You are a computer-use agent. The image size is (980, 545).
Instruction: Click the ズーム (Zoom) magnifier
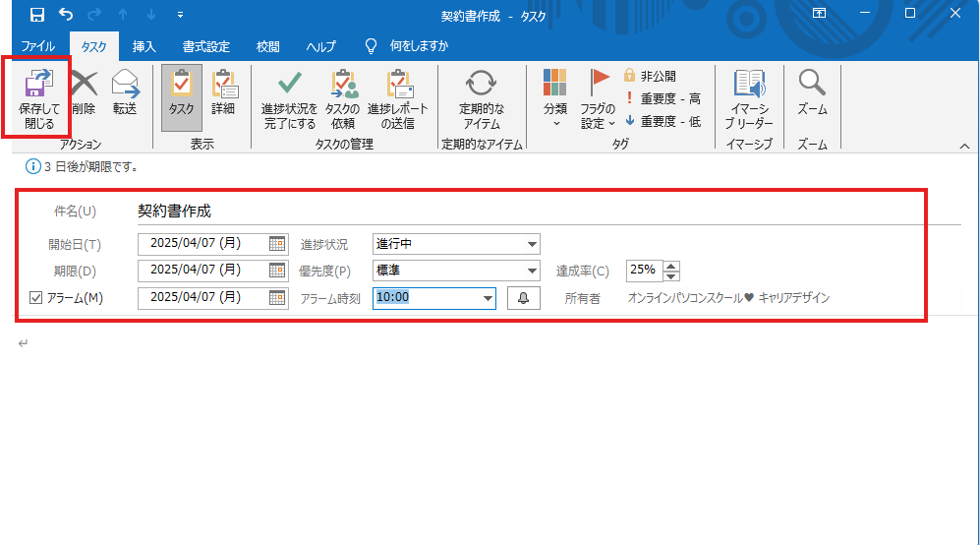tap(812, 91)
